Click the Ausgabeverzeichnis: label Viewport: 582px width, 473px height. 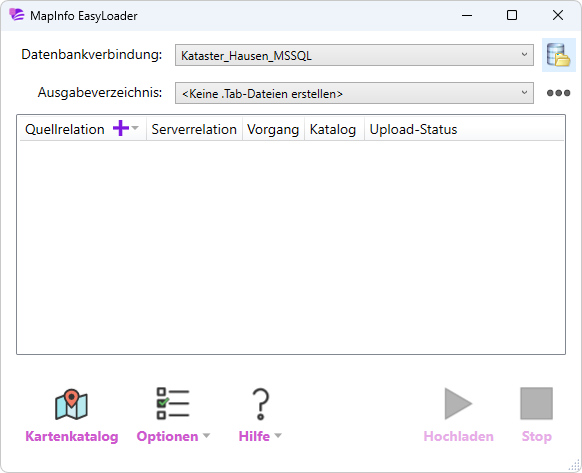click(x=100, y=92)
